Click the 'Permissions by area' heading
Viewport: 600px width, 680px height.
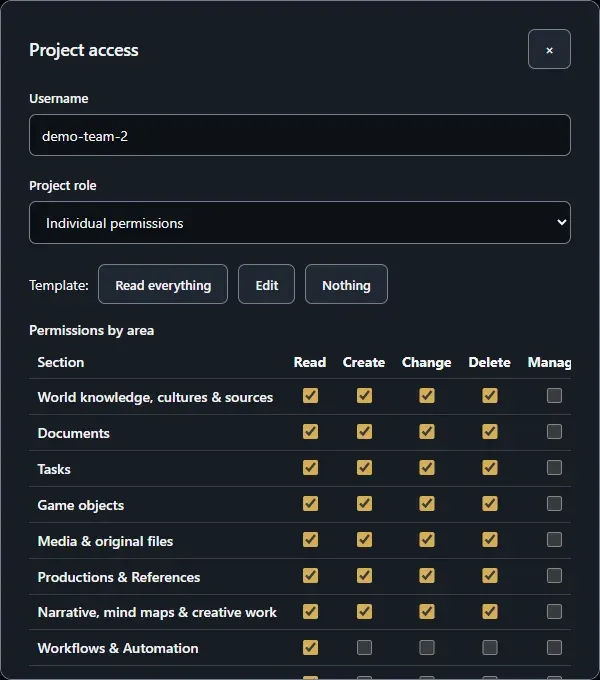tap(91, 330)
